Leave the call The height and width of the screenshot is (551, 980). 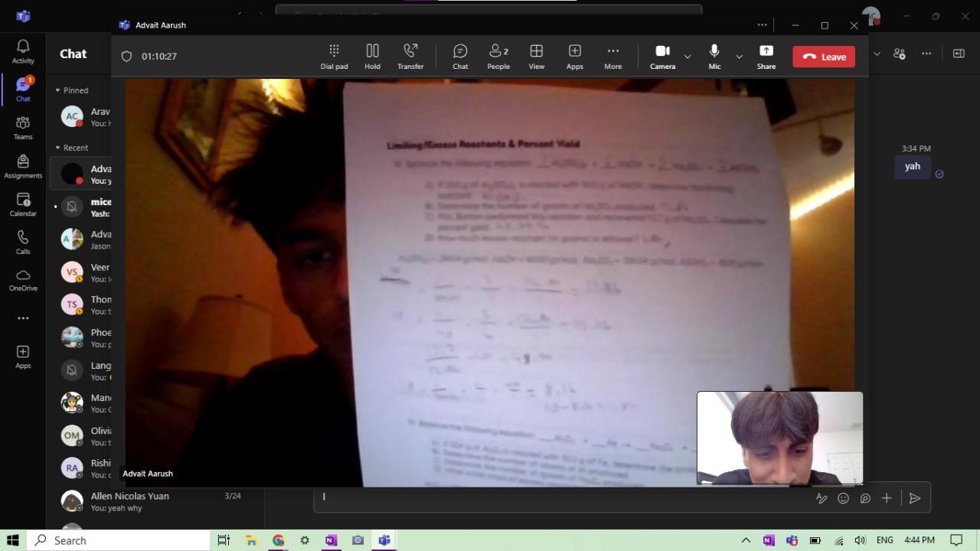click(x=824, y=57)
